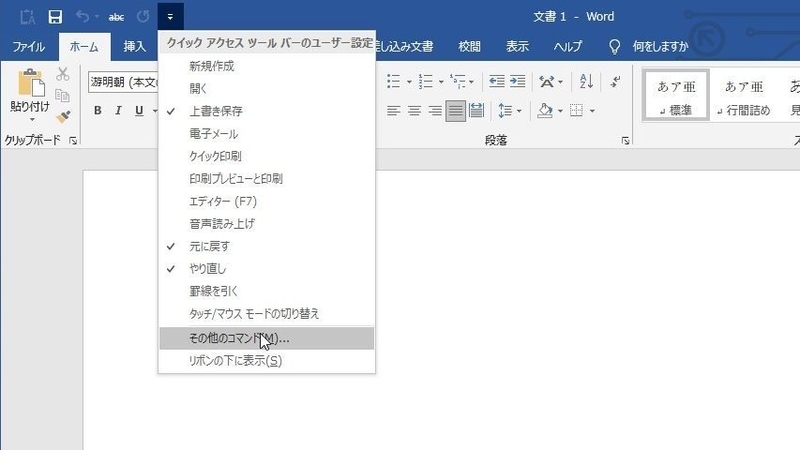800x450 pixels.
Task: Align text left icon
Action: click(393, 111)
